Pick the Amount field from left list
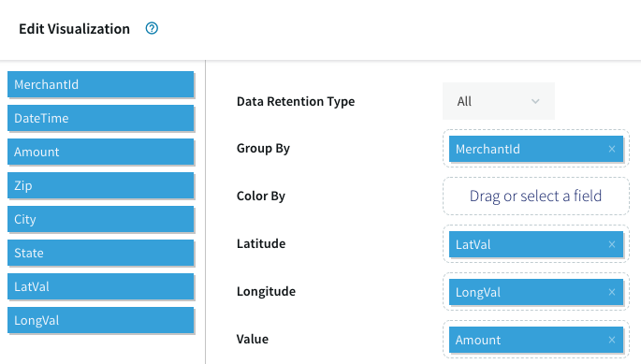Screen dimensions: 641x364 [x=100, y=152]
